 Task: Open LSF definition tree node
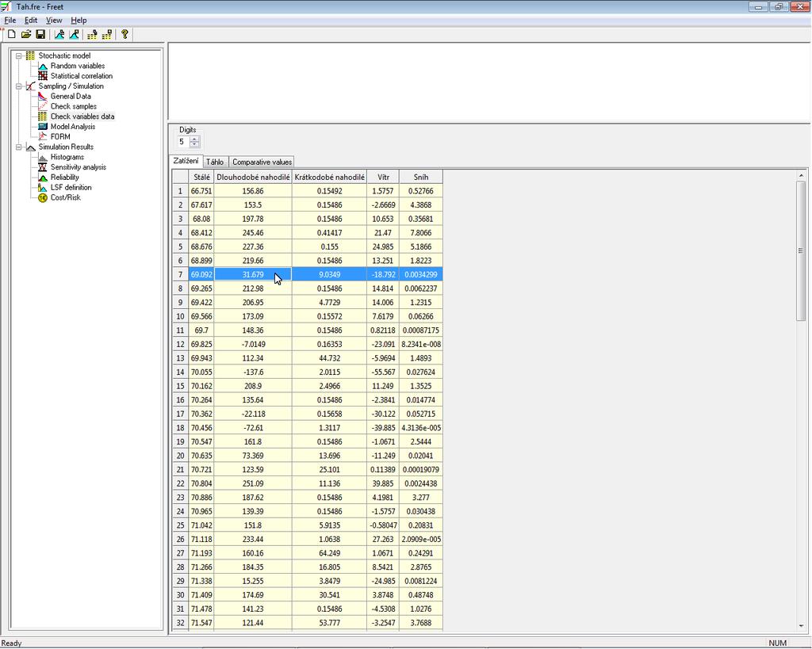coord(71,187)
